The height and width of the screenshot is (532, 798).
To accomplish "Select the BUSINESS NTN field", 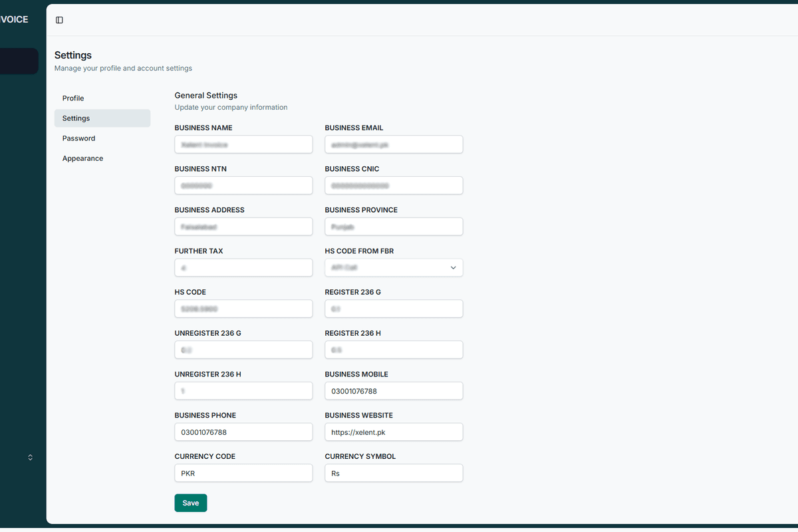I will [x=243, y=185].
